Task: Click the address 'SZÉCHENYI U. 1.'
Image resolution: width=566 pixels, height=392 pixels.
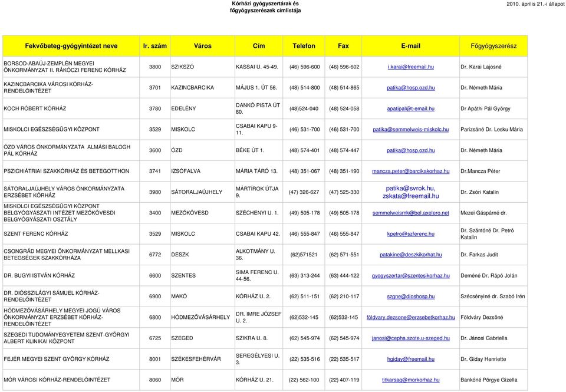Action: (258, 213)
